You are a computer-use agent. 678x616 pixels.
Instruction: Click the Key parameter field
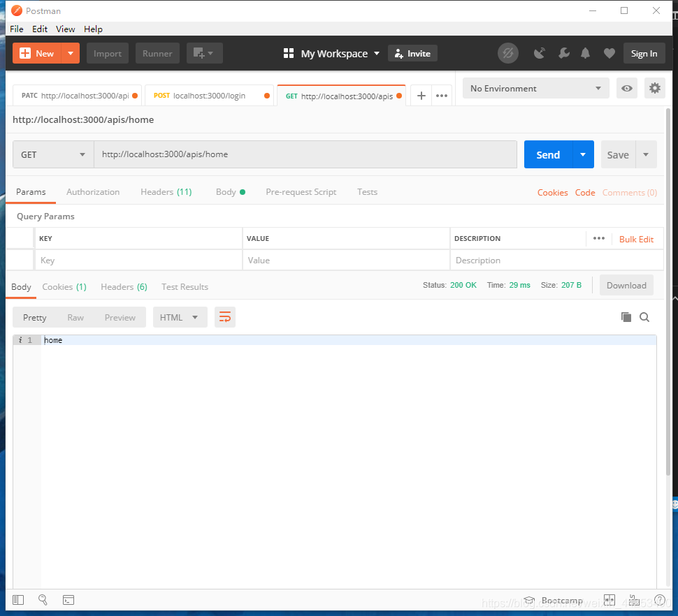coord(138,260)
